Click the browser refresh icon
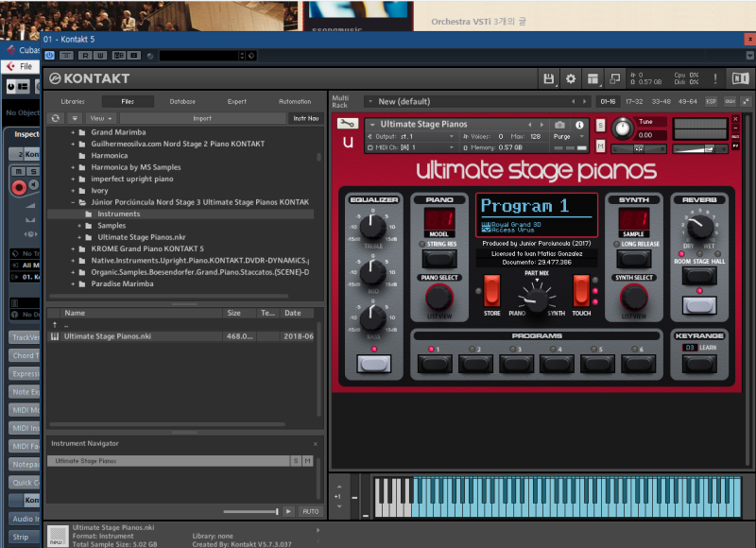The width and height of the screenshot is (756, 548). pyautogui.click(x=56, y=118)
